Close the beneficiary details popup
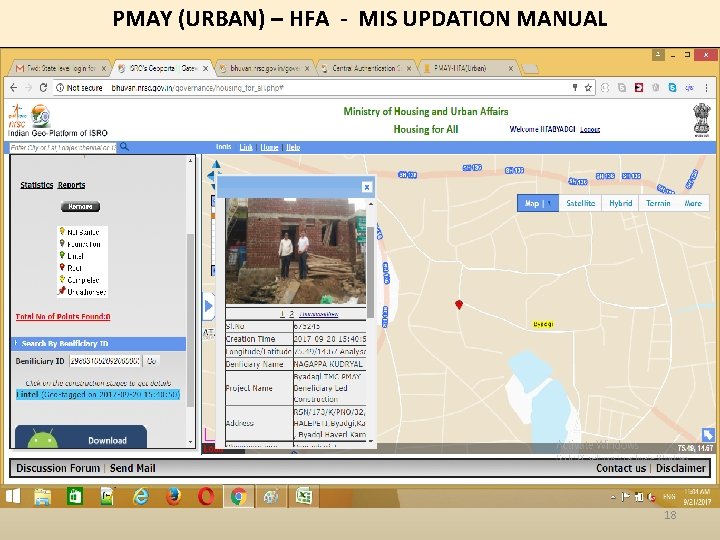The height and width of the screenshot is (540, 720). 366,187
